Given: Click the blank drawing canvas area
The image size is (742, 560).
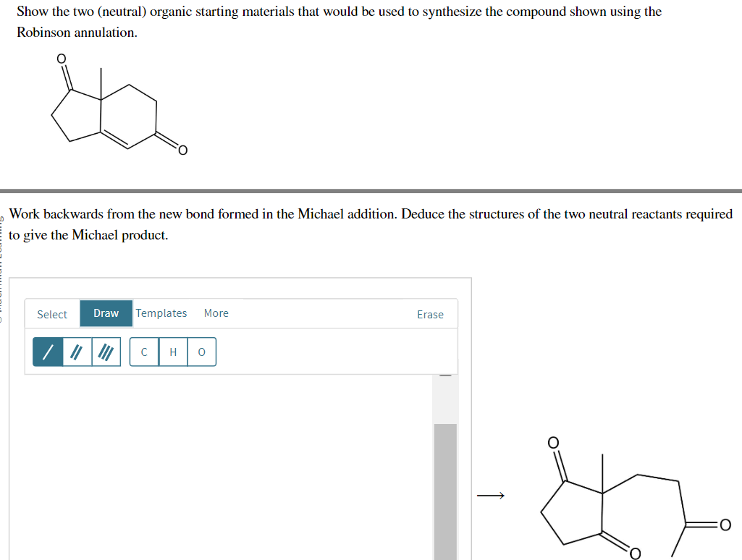Looking at the screenshot, I should 232,463.
